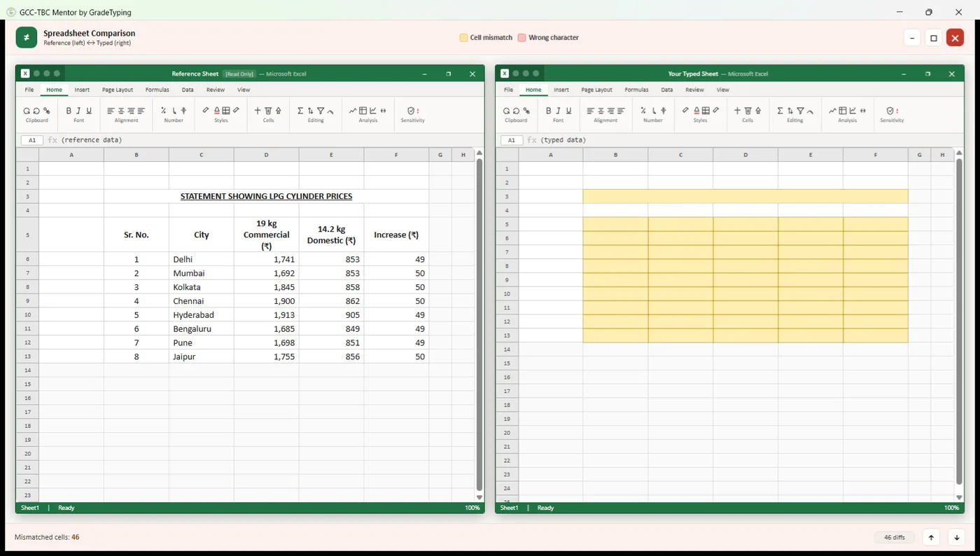The height and width of the screenshot is (556, 980).
Task: Go to the previous difference with the up arrow
Action: [x=931, y=537]
